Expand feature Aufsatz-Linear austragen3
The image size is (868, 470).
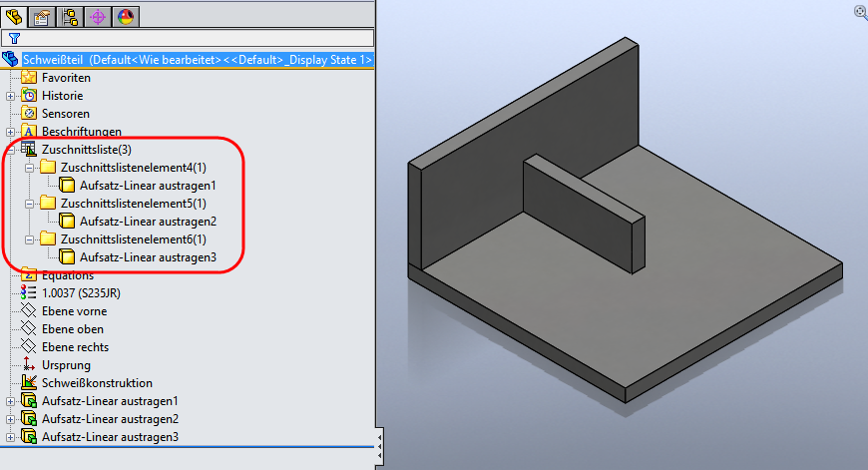(11, 438)
